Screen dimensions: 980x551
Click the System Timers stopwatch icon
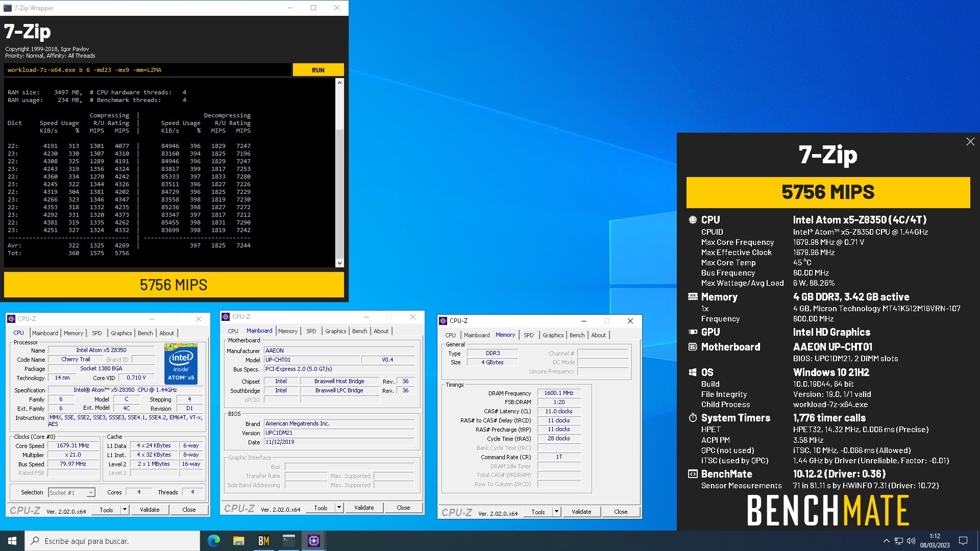coord(693,418)
